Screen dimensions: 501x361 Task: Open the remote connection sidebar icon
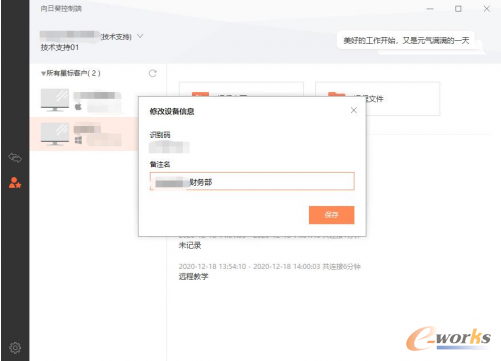[15, 157]
